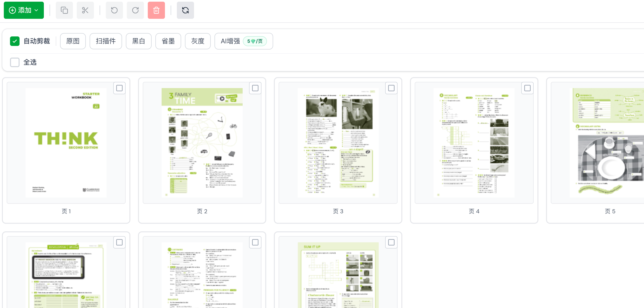The image size is (644, 308).
Task: Enable AI增强 enhancement option
Action: (x=244, y=41)
